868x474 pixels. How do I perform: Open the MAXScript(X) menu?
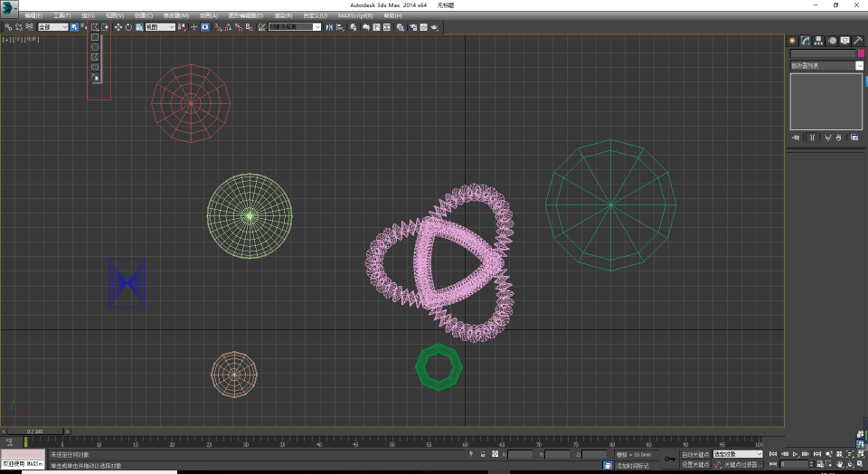(x=354, y=16)
